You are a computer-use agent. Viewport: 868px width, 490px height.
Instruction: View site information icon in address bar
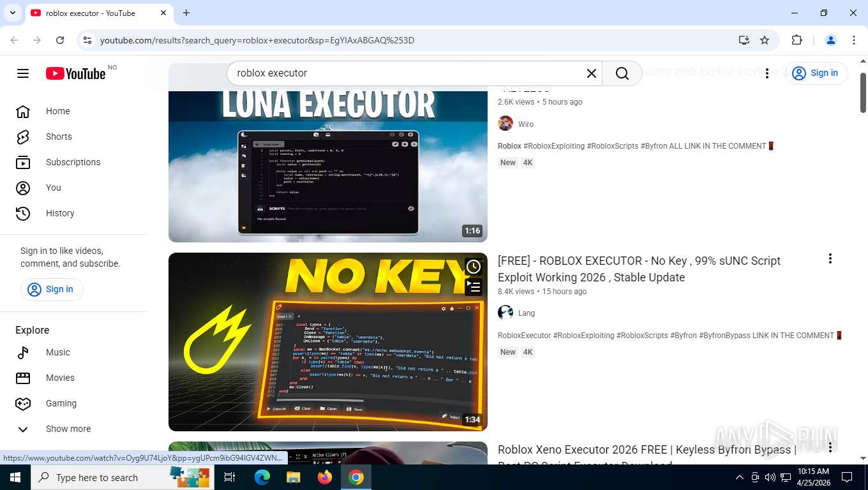click(87, 40)
